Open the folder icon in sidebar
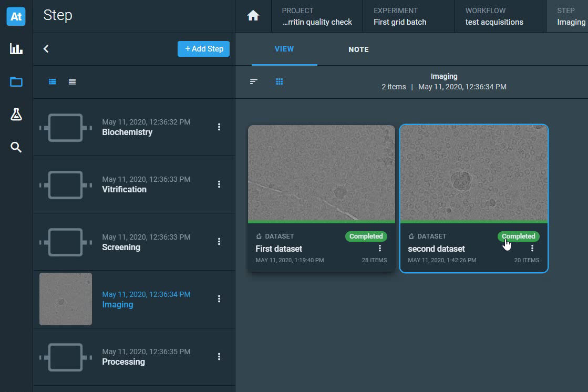The height and width of the screenshot is (392, 588). click(x=16, y=81)
